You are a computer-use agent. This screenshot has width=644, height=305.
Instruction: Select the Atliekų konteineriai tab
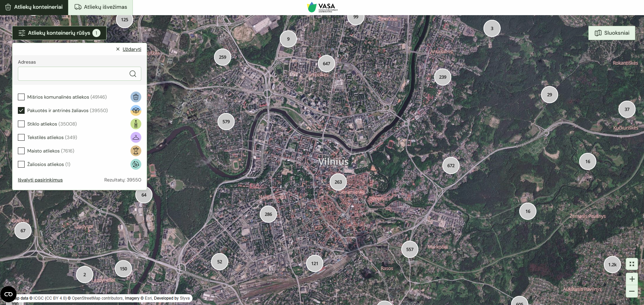pos(34,7)
